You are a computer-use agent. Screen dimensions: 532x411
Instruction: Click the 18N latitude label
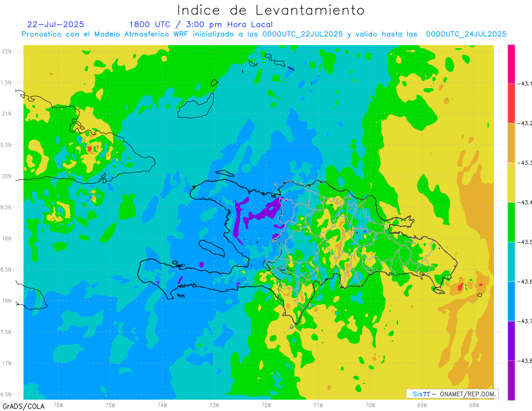(x=7, y=301)
